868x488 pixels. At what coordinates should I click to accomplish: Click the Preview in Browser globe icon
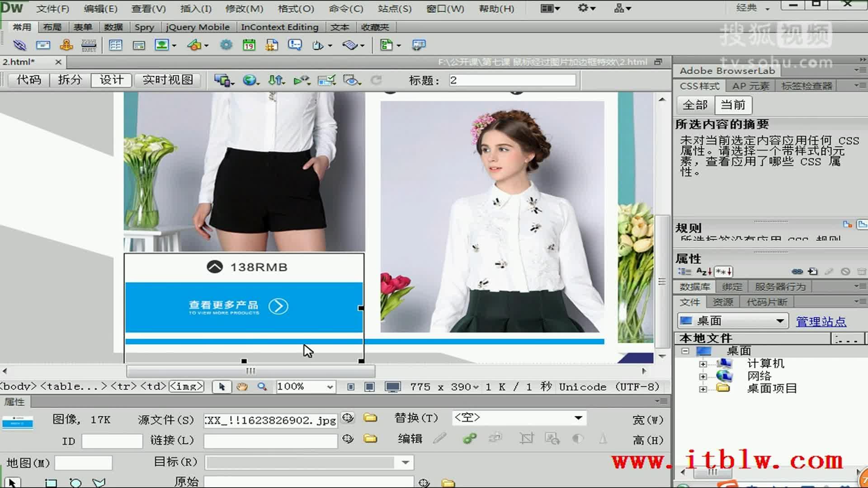(249, 80)
